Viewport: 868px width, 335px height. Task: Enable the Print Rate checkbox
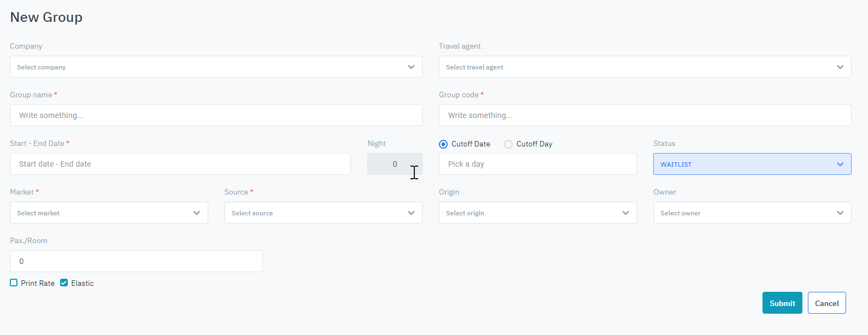point(14,283)
